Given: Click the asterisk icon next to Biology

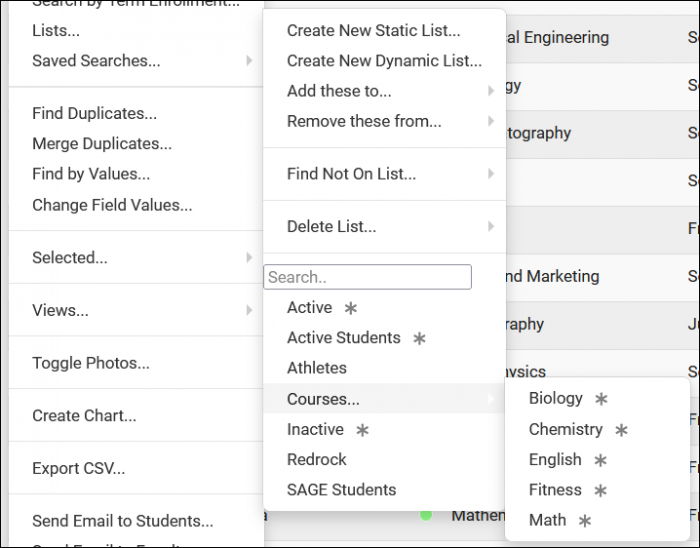Looking at the screenshot, I should [x=601, y=399].
